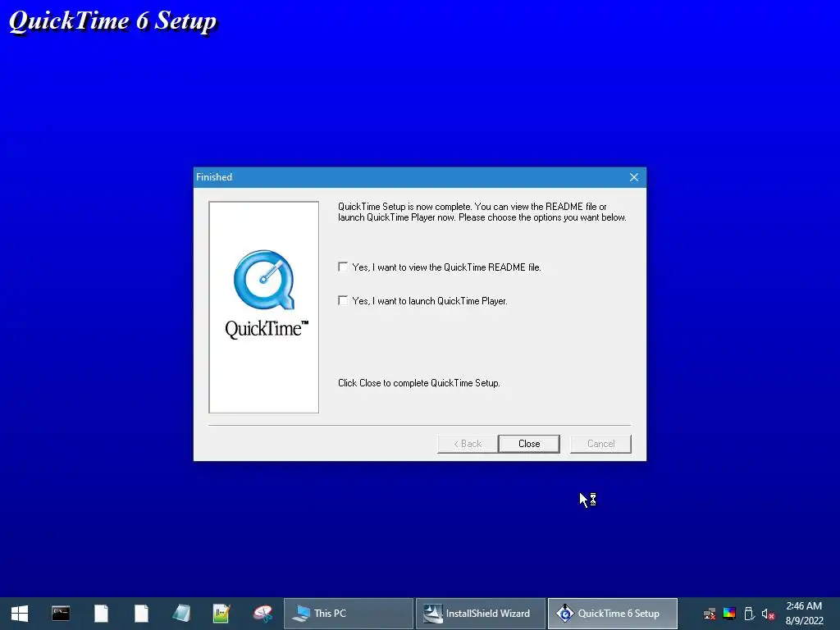
Task: Click the Finished dialog title bar text
Action: (214, 177)
